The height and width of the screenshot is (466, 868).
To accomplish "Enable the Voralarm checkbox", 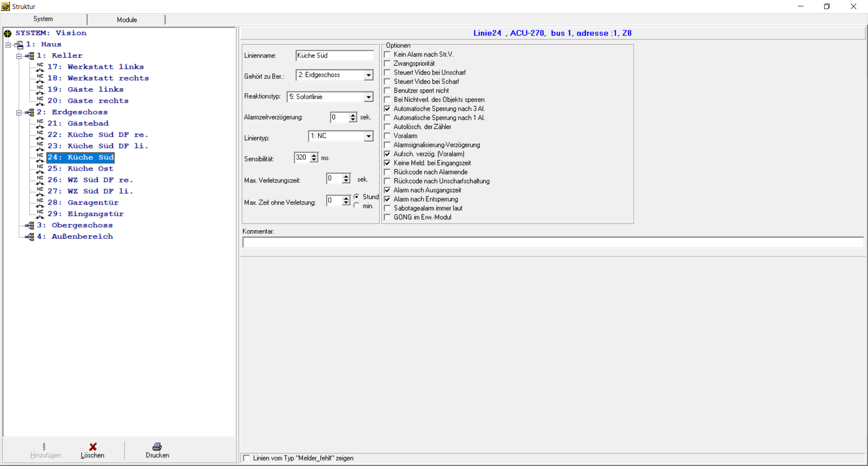I will pos(387,136).
